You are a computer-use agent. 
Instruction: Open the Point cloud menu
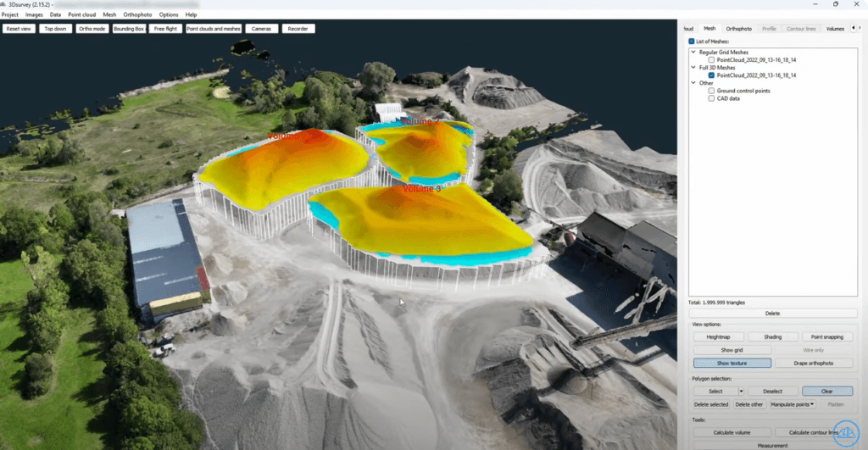(x=82, y=15)
